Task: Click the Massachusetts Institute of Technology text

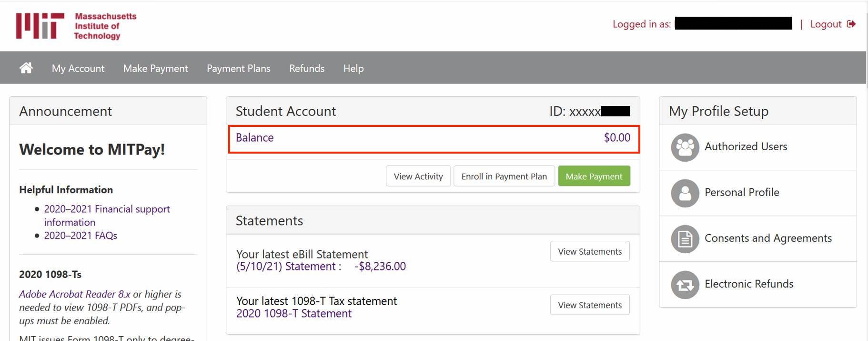Action: [105, 26]
